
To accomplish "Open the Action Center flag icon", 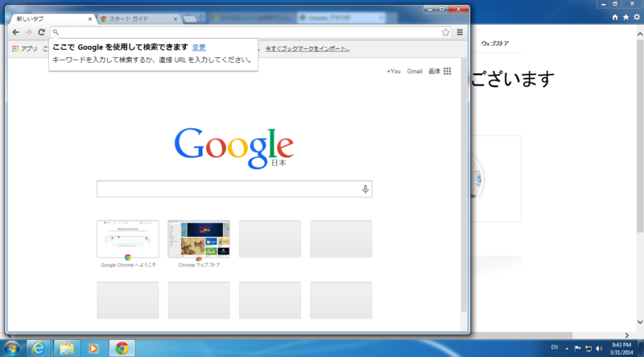I will pyautogui.click(x=577, y=348).
